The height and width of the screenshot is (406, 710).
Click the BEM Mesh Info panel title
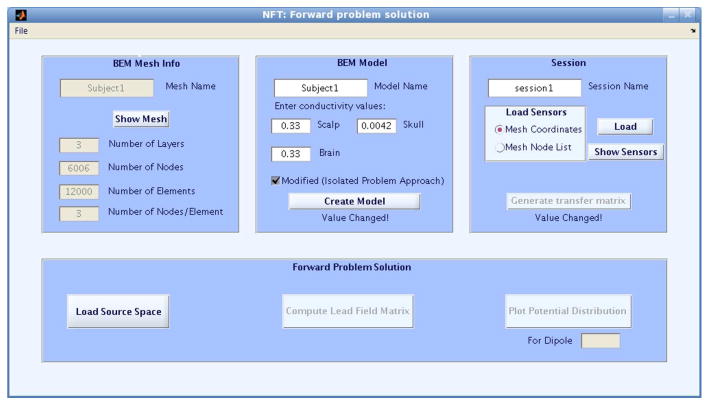click(146, 63)
